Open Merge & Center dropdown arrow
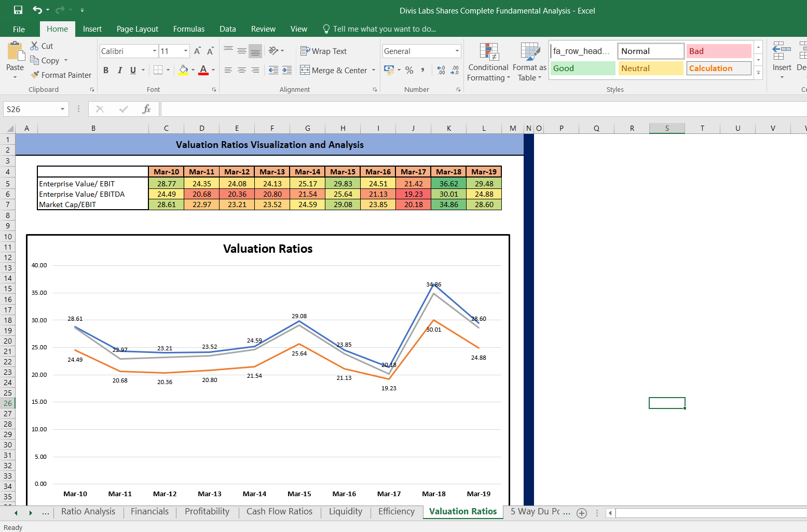Image resolution: width=807 pixels, height=532 pixels. tap(374, 70)
